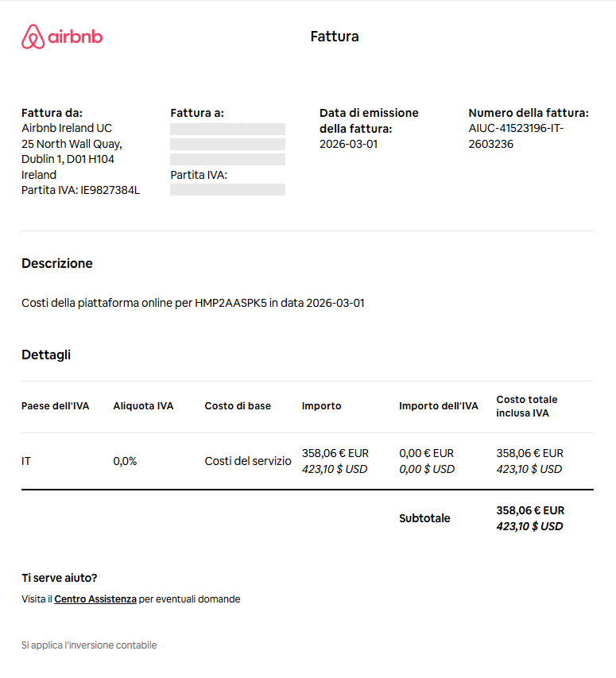Select '423,10 $ USD' in Costo totale column
This screenshot has width=616, height=678.
pos(529,469)
